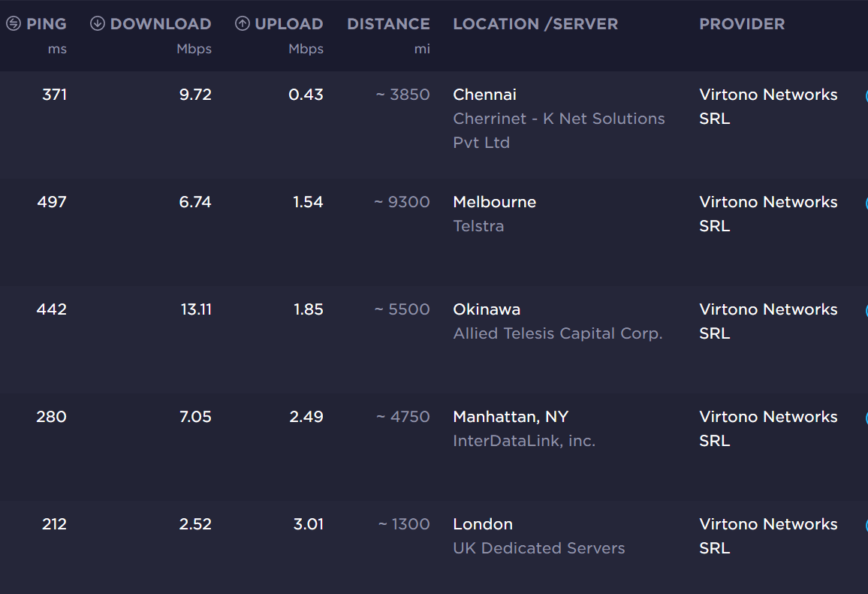
Task: Click the 2.52 download speed value
Action: (x=195, y=524)
